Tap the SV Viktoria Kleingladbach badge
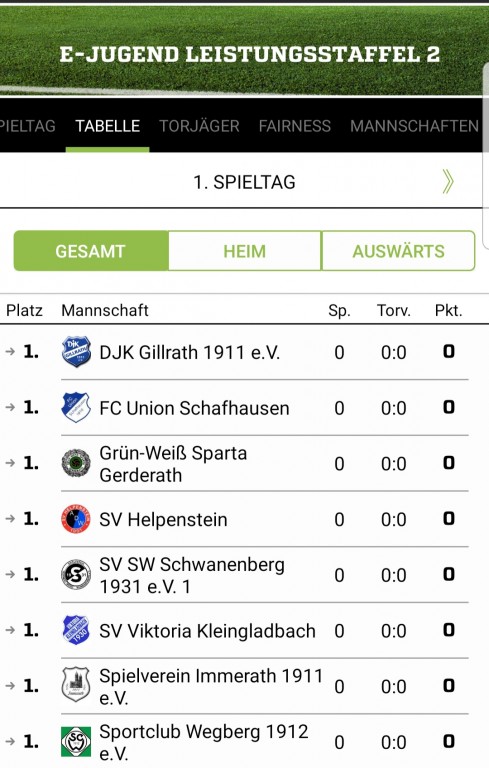The image size is (489, 768). pyautogui.click(x=76, y=630)
